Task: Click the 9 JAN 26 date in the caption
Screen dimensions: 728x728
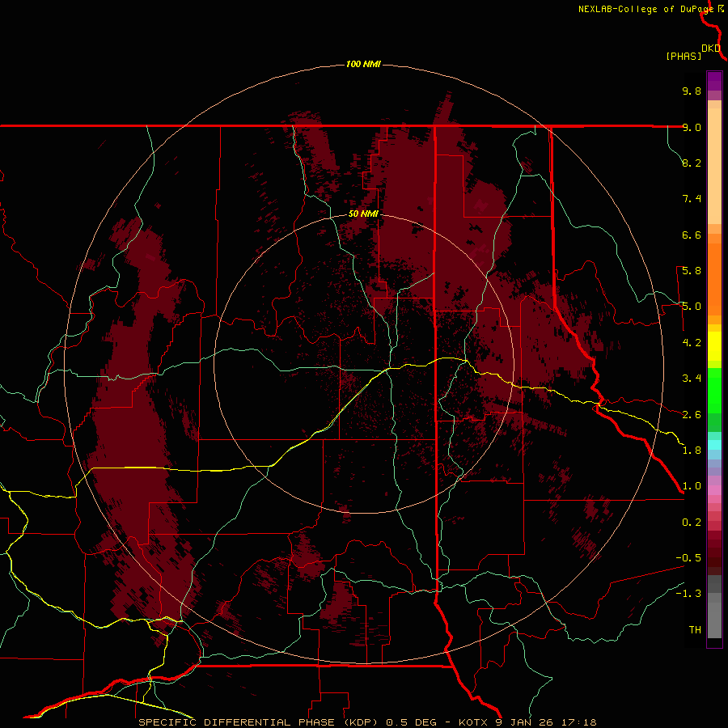Action: coord(525,722)
